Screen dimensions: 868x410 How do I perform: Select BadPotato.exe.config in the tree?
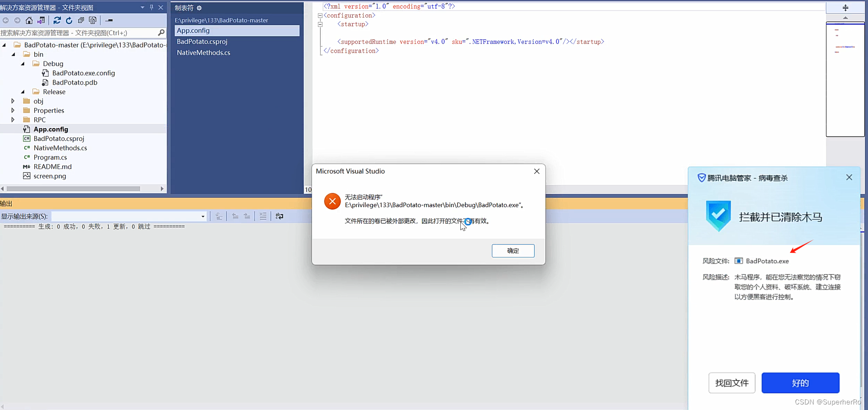click(x=83, y=73)
